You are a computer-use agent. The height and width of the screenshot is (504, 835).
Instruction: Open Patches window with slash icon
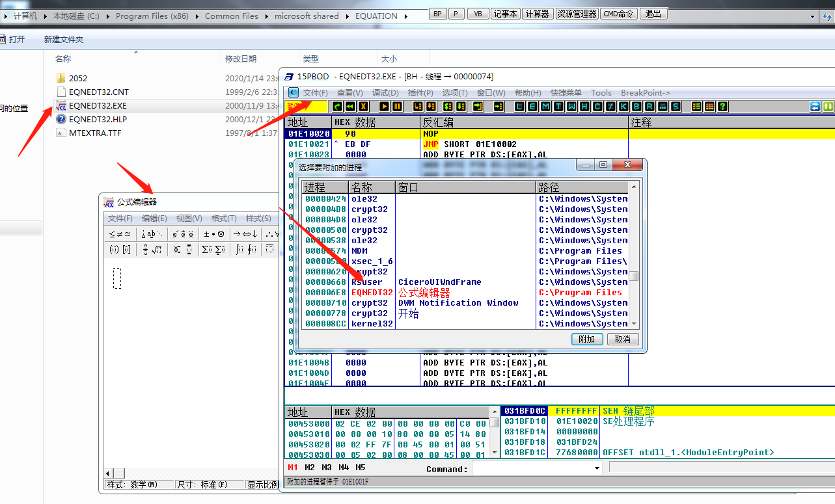(611, 106)
